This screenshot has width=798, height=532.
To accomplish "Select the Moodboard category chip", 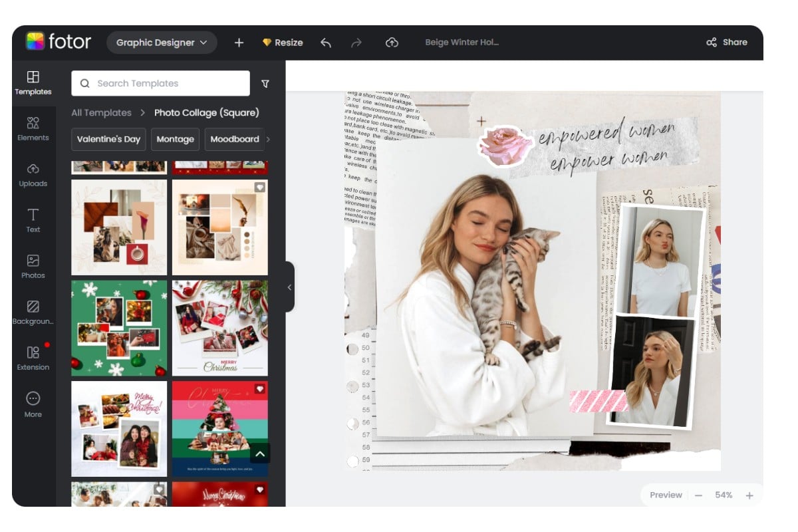I will pos(235,139).
